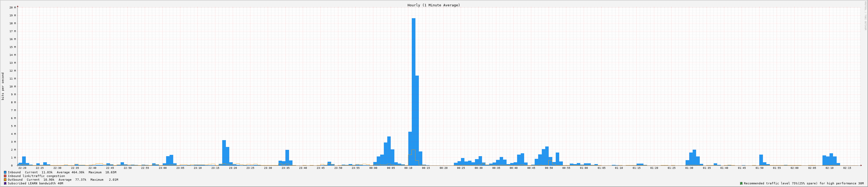
Task: Click the 02:10 time label on x-axis
Action: 829,168
